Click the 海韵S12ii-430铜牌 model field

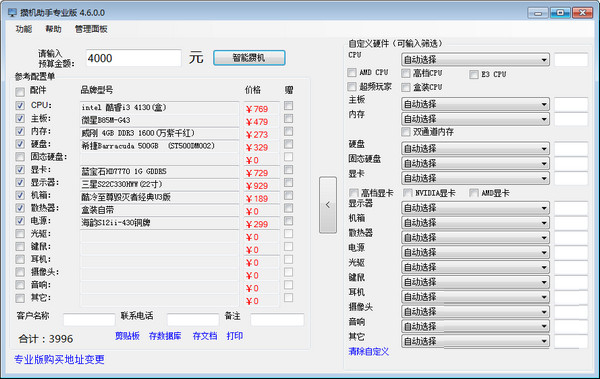(160, 223)
